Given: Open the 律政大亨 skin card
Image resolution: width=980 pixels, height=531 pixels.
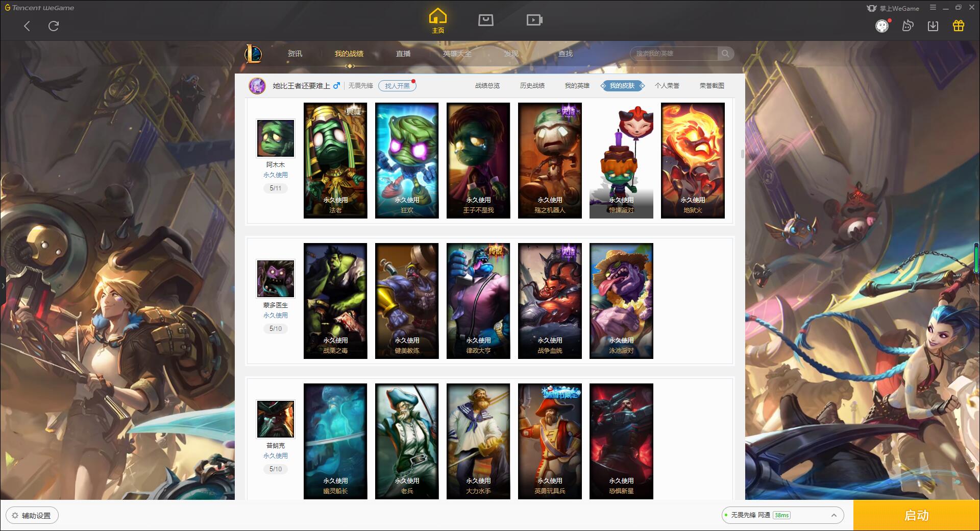Looking at the screenshot, I should [478, 301].
